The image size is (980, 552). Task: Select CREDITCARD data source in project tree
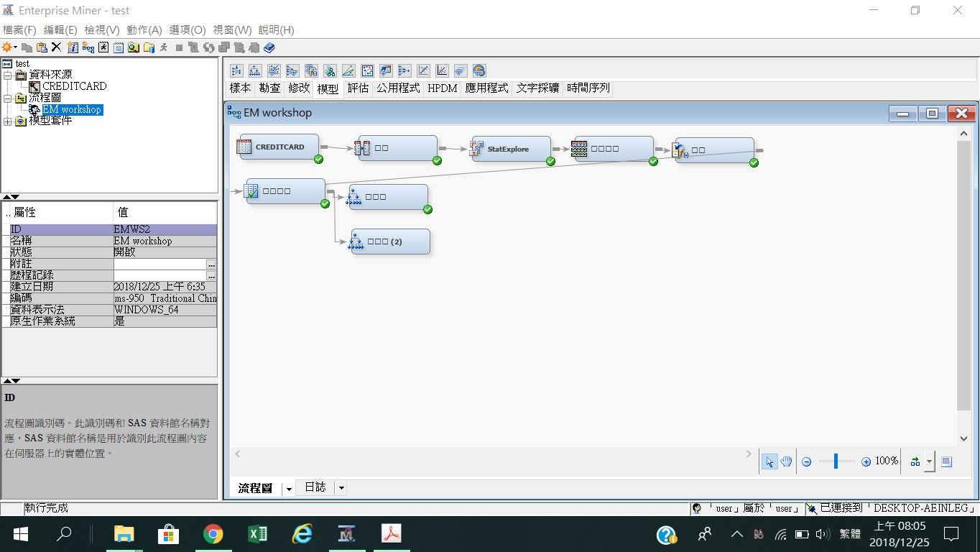coord(74,86)
